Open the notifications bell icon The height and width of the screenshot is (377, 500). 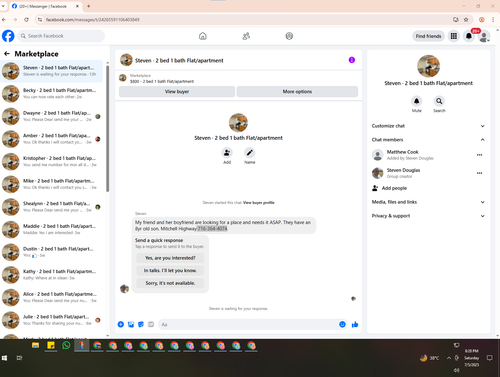click(x=469, y=36)
